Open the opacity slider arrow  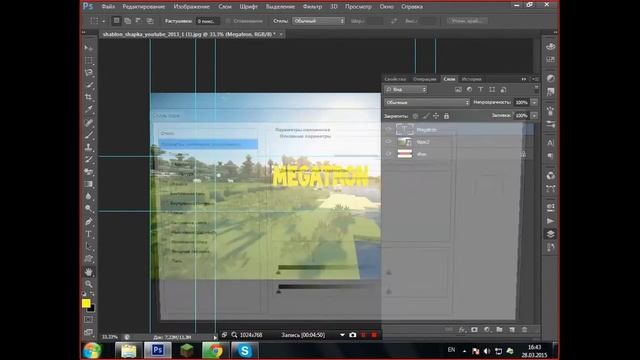pos(534,102)
